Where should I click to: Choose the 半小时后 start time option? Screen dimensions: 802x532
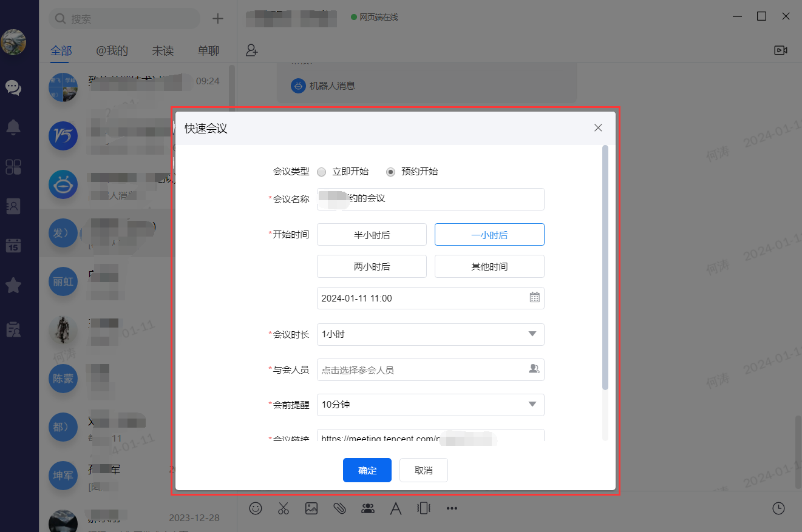372,235
